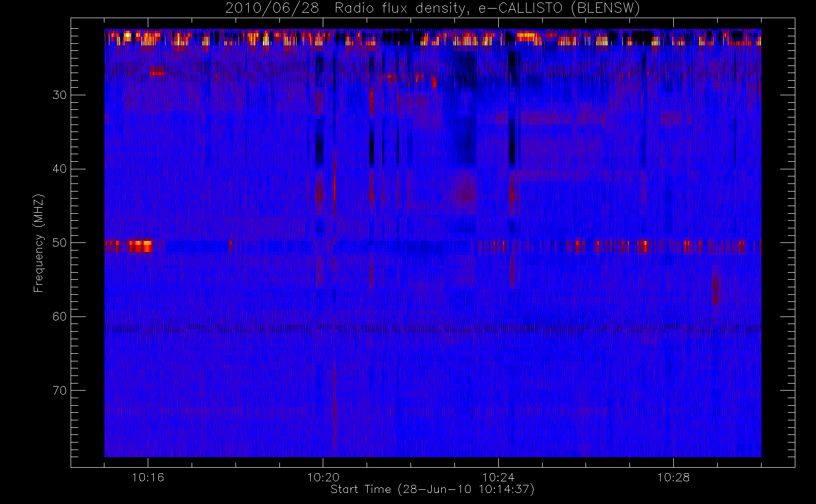The width and height of the screenshot is (816, 504).
Task: Click the 30 frequency tick label
Action: point(60,95)
